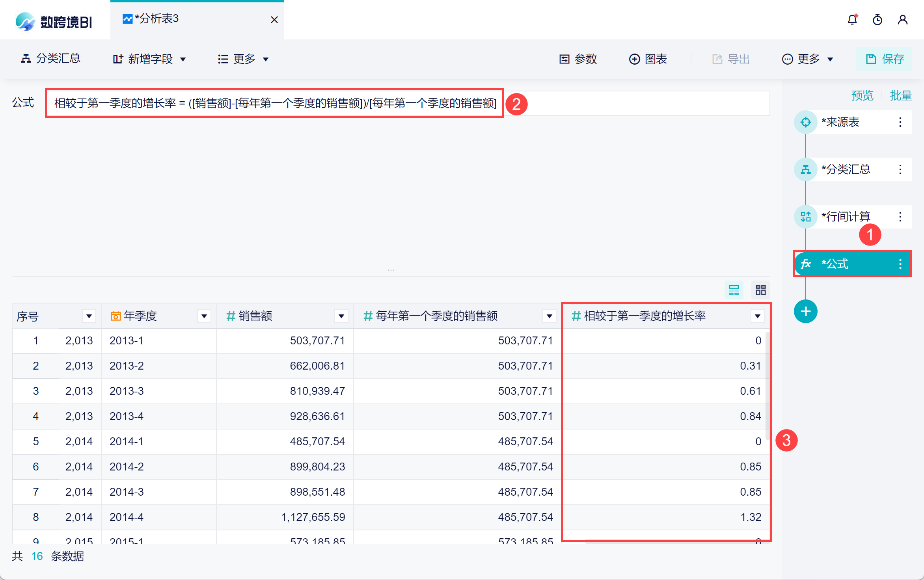Screen dimensions: 924x580
Task: Open the timer clock icon
Action: 877,20
